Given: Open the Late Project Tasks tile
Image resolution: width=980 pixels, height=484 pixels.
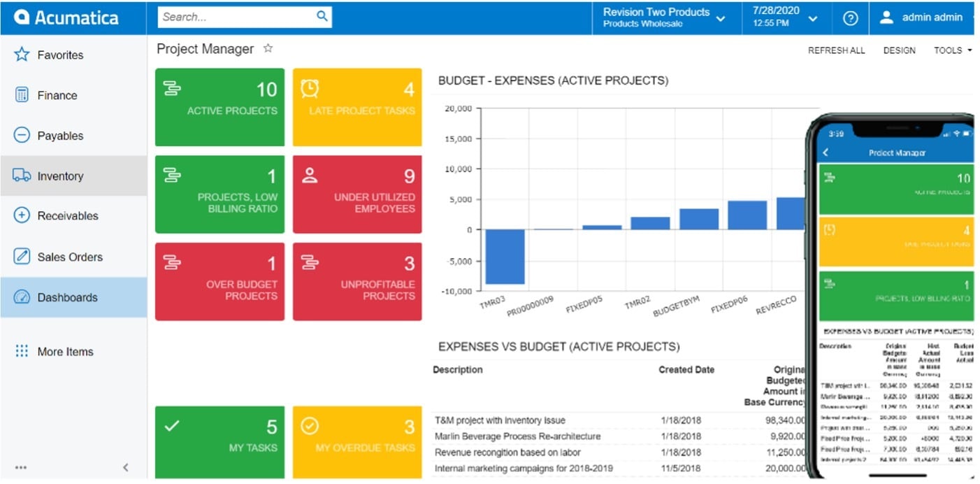Looking at the screenshot, I should [357, 107].
